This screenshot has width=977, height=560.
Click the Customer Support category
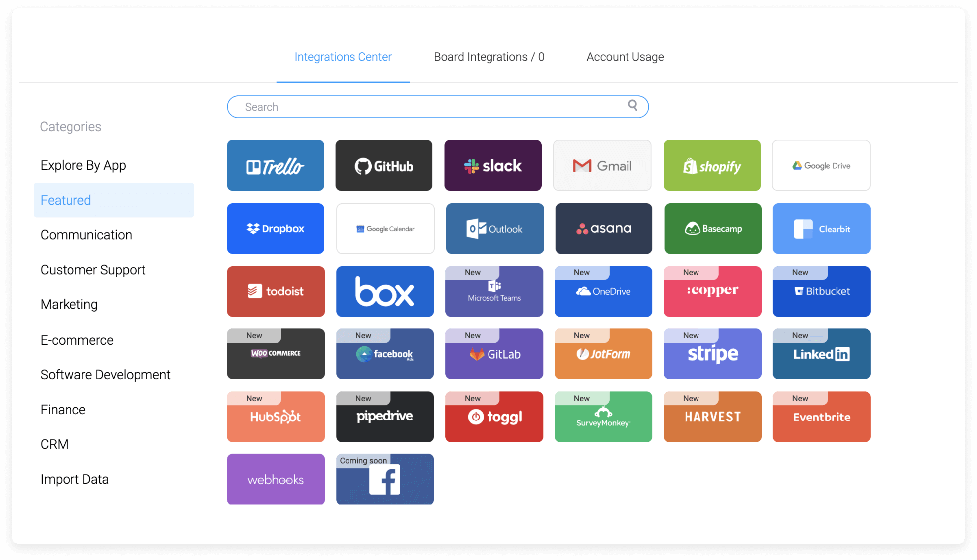click(x=92, y=269)
